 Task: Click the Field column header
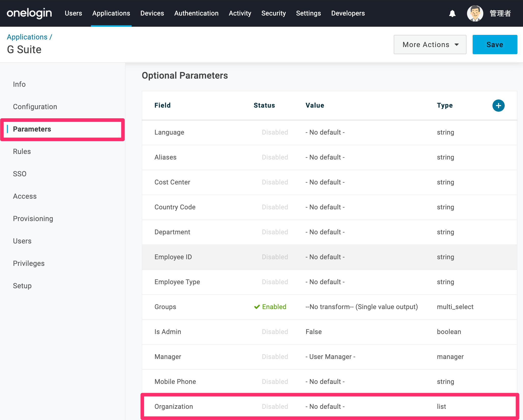162,105
